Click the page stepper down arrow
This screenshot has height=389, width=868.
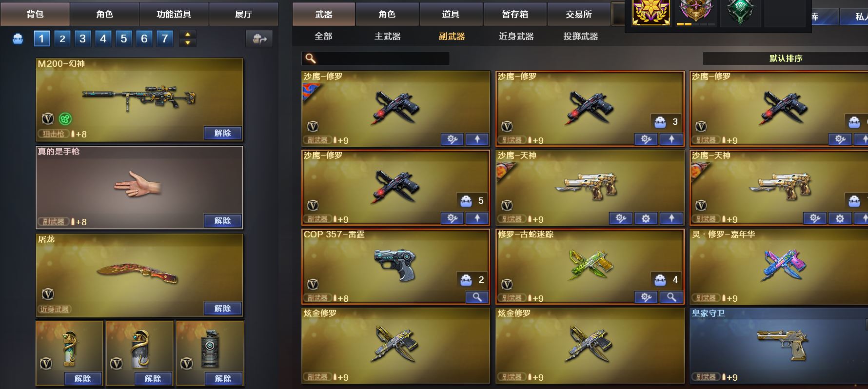point(188,43)
